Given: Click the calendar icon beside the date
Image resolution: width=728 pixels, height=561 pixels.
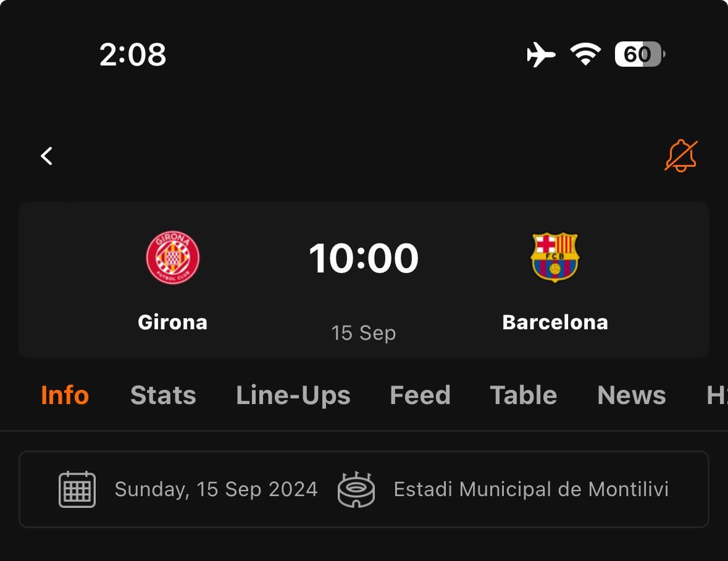Looking at the screenshot, I should [x=77, y=489].
